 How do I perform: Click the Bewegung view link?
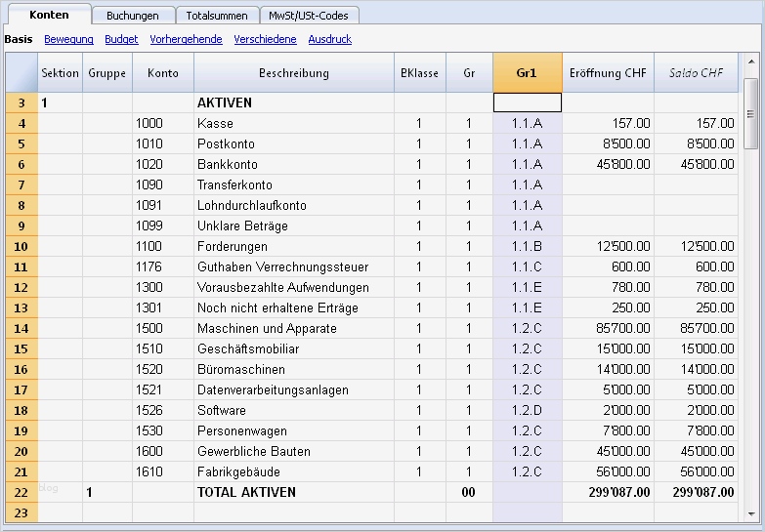coord(68,40)
